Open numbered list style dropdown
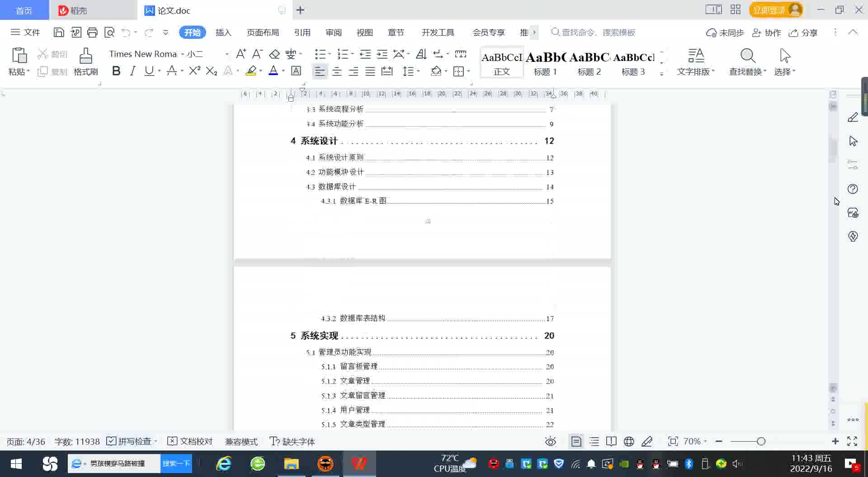868x477 pixels. pyautogui.click(x=352, y=54)
